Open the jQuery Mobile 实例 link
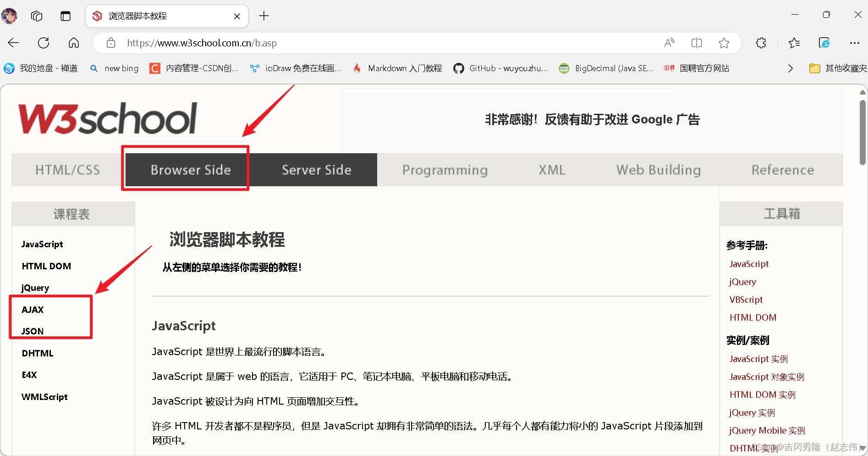This screenshot has height=456, width=868. tap(767, 430)
